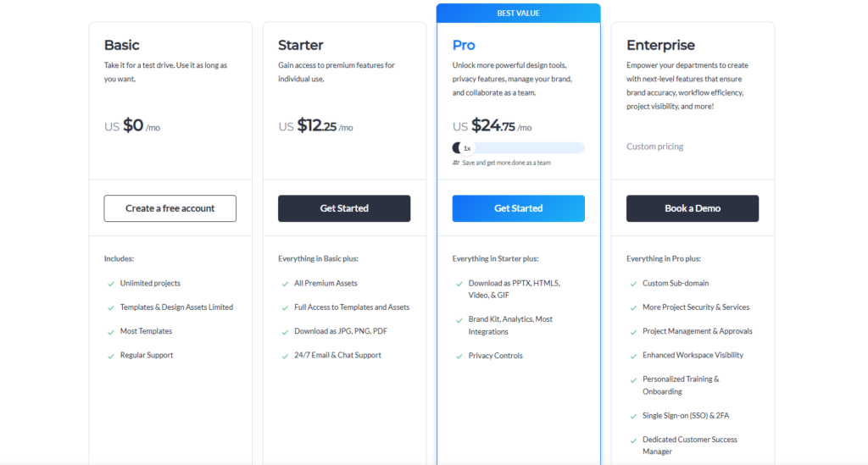Click the 1x team size slider handle
Viewport: 868px width, 465px height.
(x=467, y=148)
